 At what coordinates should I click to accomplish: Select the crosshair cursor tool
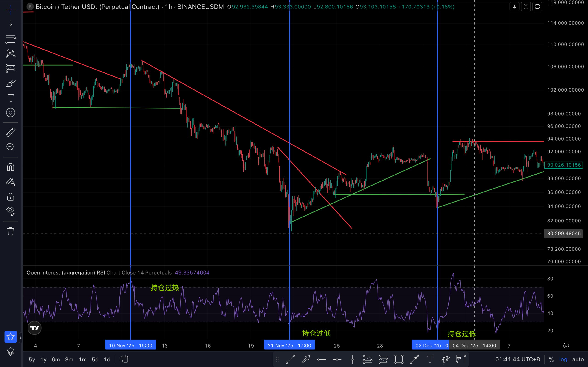(x=10, y=10)
